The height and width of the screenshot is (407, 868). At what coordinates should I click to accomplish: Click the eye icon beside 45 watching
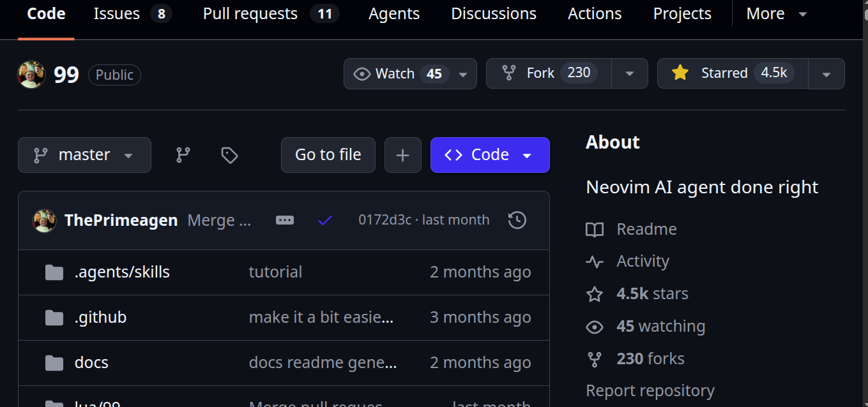(x=595, y=327)
